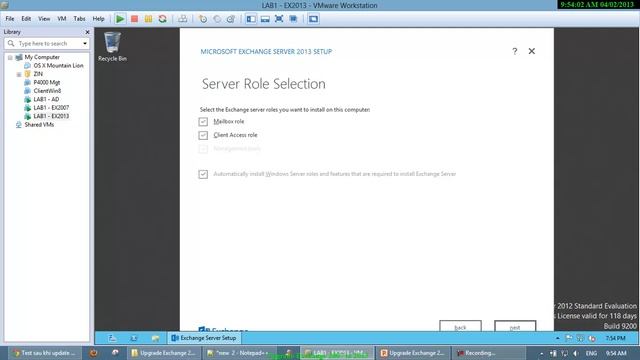Enter full screen mode icon
This screenshot has width=640, height=360.
279,19
